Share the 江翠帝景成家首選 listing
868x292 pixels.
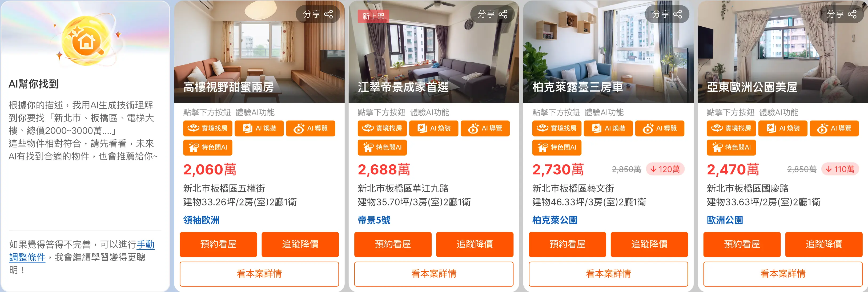coord(493,14)
